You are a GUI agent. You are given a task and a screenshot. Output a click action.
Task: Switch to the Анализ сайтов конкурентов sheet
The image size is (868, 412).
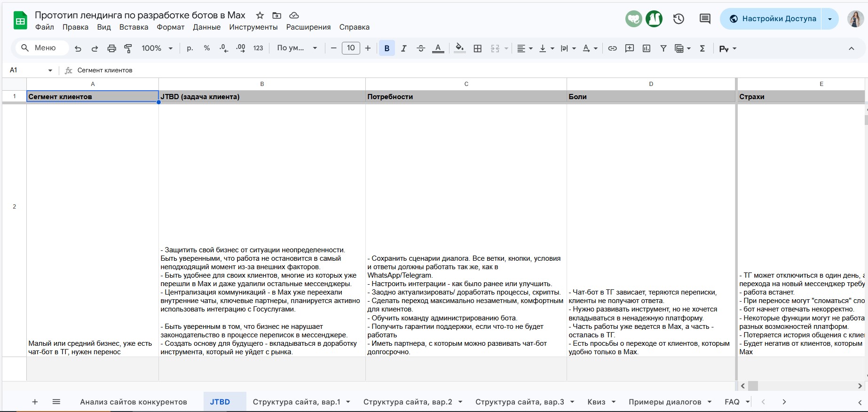pyautogui.click(x=134, y=402)
